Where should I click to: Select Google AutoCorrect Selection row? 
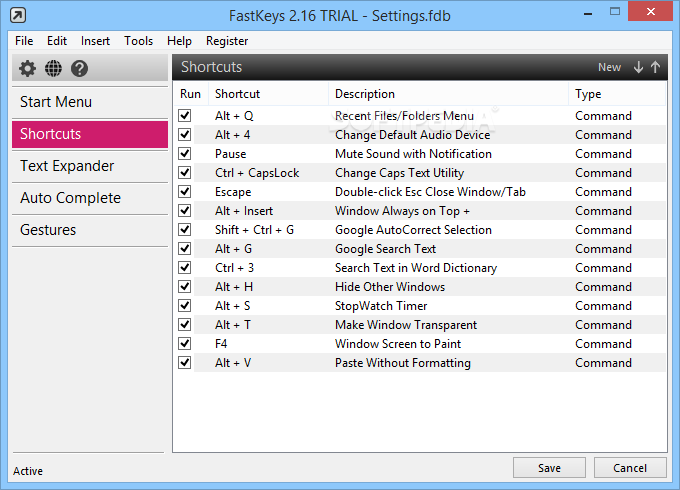click(x=421, y=229)
